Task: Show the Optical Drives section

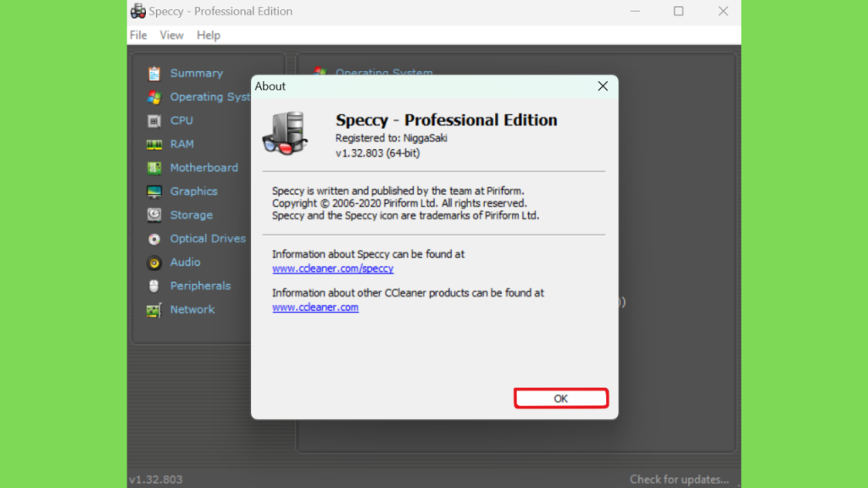Action: (208, 238)
